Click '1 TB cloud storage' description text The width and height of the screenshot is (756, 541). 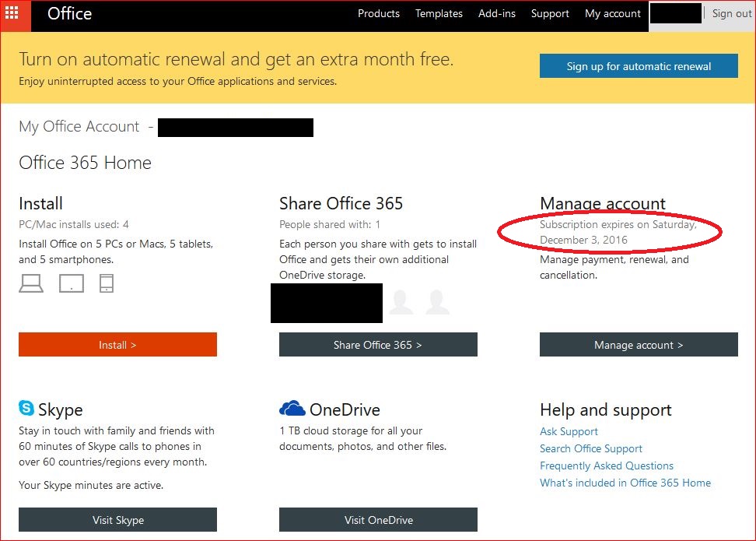(x=363, y=438)
